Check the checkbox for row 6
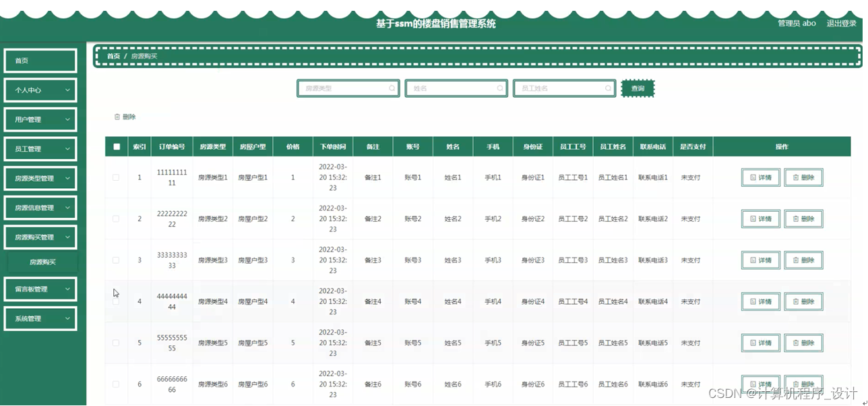868x406 pixels. 116,384
